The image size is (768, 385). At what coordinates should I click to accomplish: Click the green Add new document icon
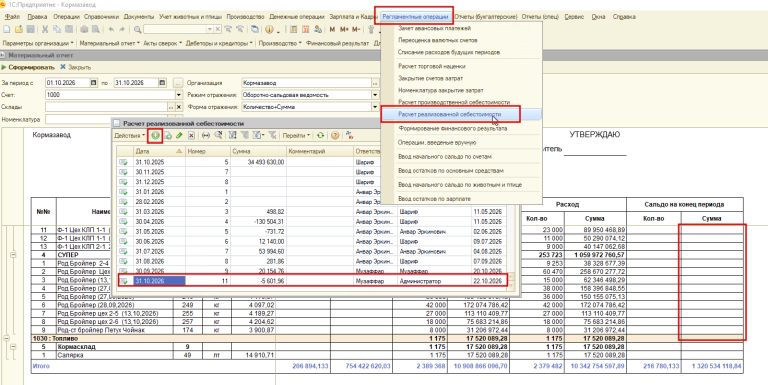point(156,135)
